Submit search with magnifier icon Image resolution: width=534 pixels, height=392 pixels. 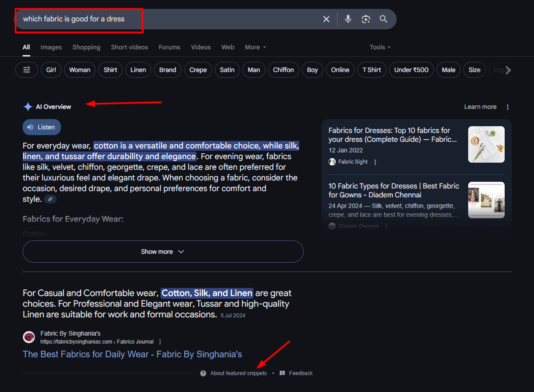click(383, 19)
